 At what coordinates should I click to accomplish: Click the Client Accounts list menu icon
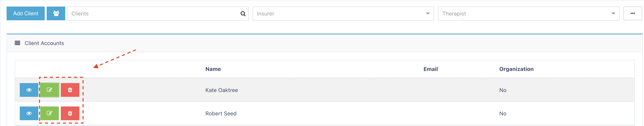tap(17, 43)
